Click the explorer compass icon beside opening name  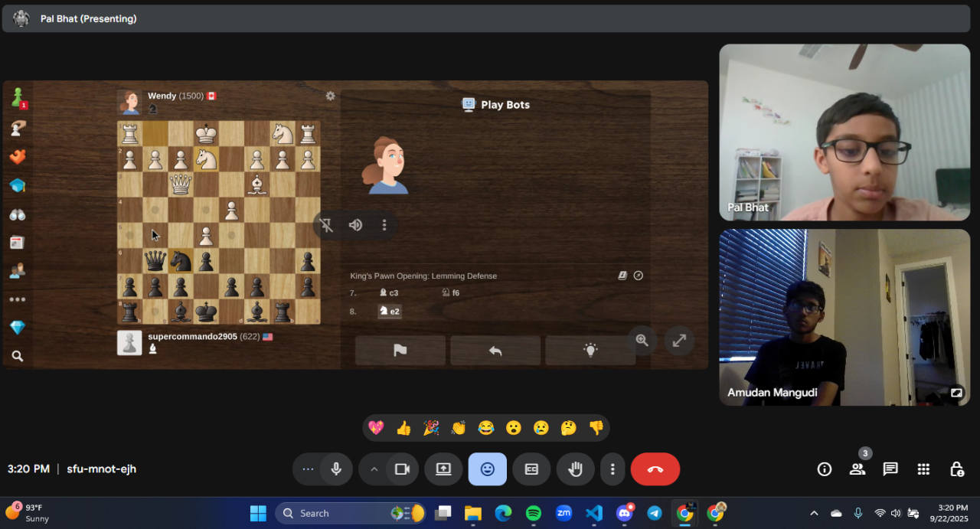[x=639, y=276]
